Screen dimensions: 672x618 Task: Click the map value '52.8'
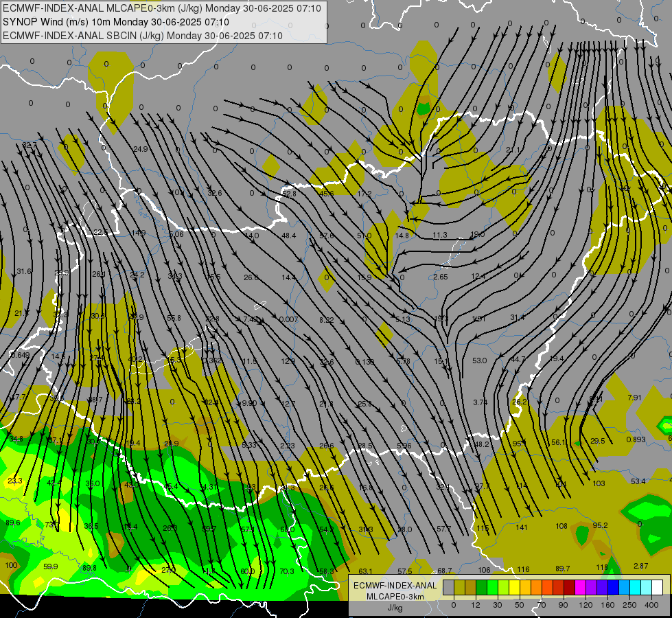point(289,194)
